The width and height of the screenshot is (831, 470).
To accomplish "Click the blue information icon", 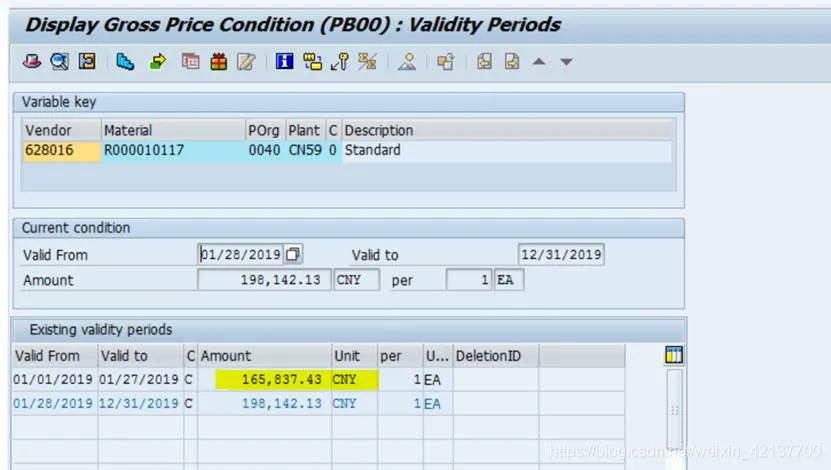I will pyautogui.click(x=285, y=61).
